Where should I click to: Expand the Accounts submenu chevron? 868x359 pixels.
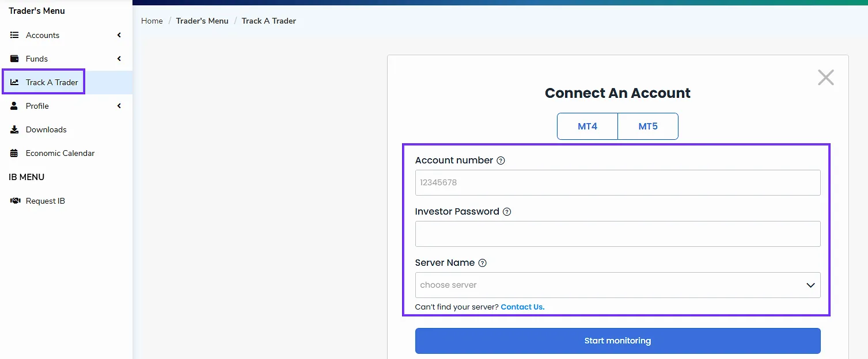(119, 35)
